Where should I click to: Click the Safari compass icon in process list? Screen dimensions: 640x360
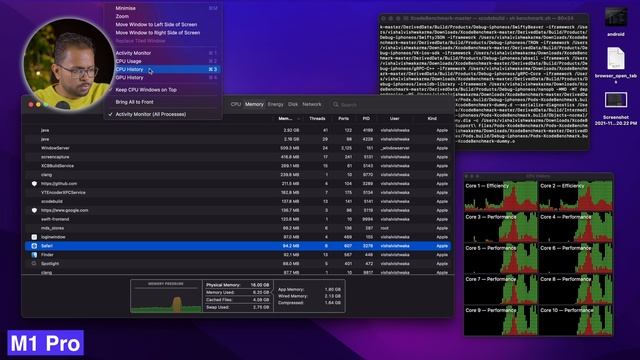[x=34, y=246]
